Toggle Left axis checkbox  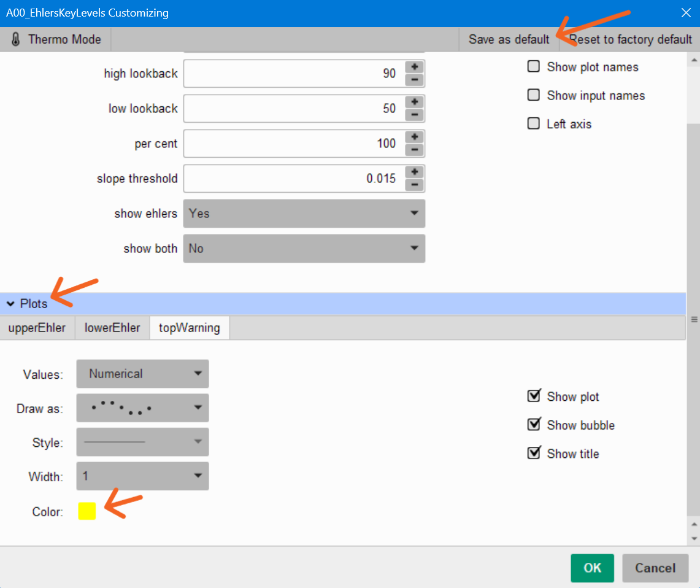click(534, 123)
